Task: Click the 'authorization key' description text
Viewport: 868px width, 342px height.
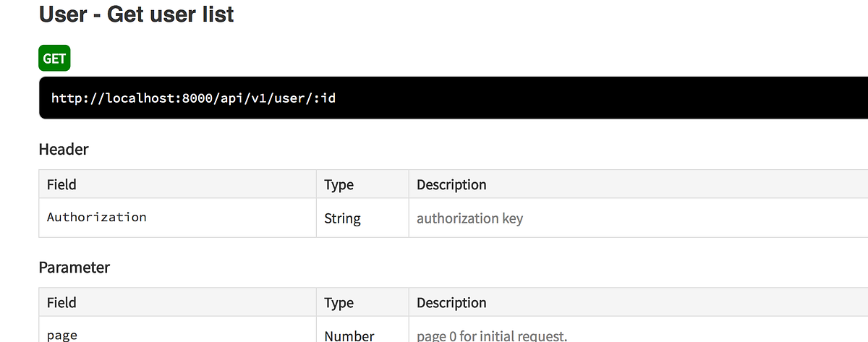Action: click(469, 218)
